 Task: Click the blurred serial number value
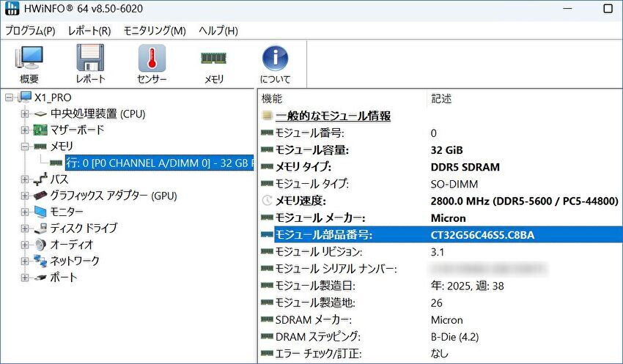point(489,269)
